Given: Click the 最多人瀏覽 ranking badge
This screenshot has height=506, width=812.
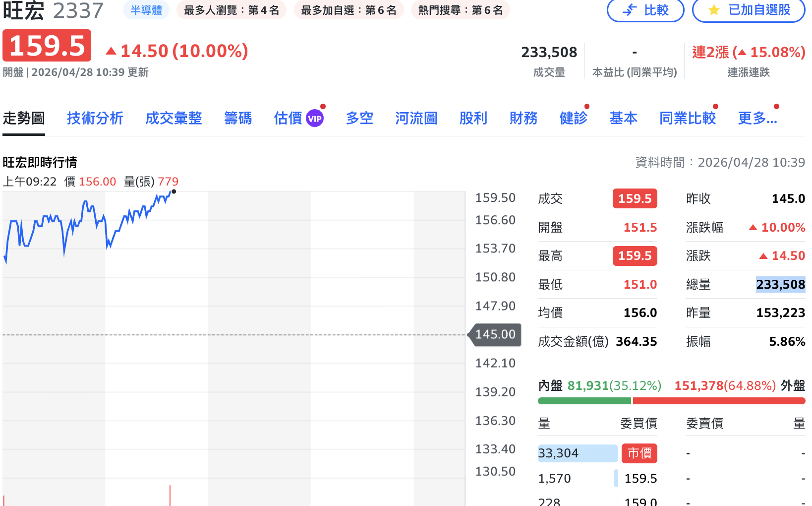Looking at the screenshot, I should pos(232,10).
